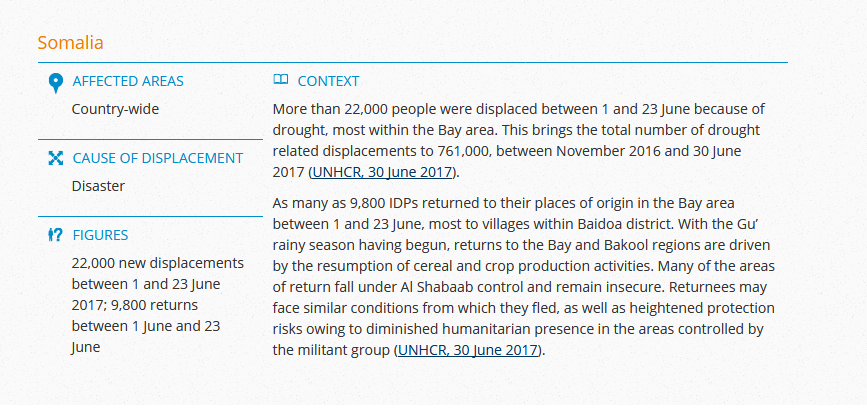The height and width of the screenshot is (415, 867).
Task: Click the person question-mark Figures icon
Action: coord(55,235)
